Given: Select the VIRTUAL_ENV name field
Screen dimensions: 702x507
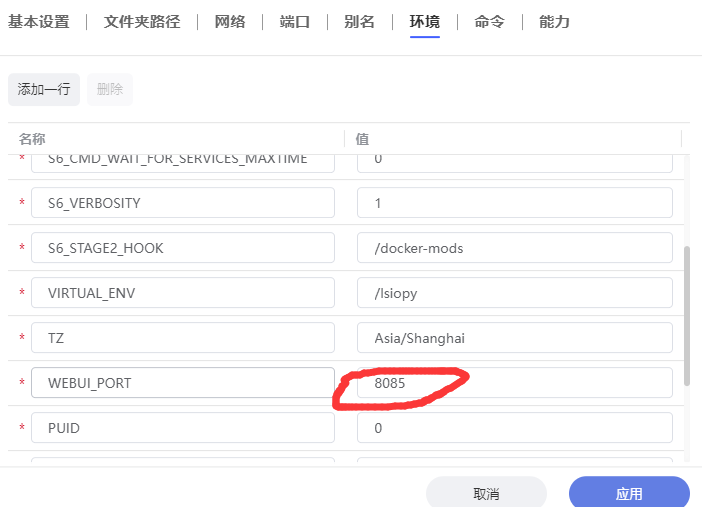Looking at the screenshot, I should [x=182, y=293].
